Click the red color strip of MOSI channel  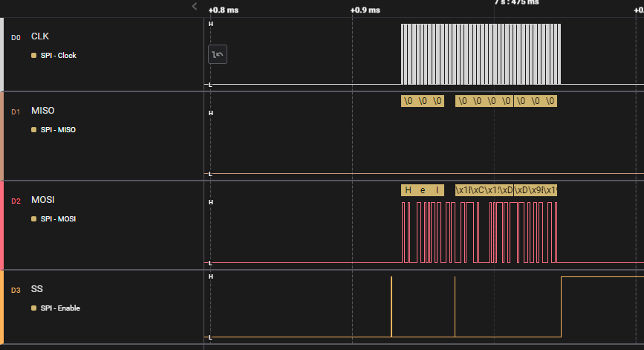click(x=2, y=225)
